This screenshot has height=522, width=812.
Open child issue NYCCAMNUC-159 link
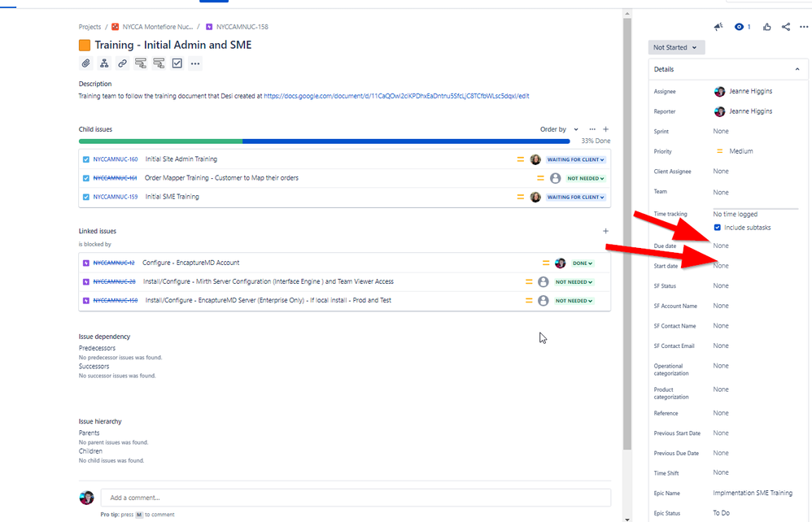[116, 197]
